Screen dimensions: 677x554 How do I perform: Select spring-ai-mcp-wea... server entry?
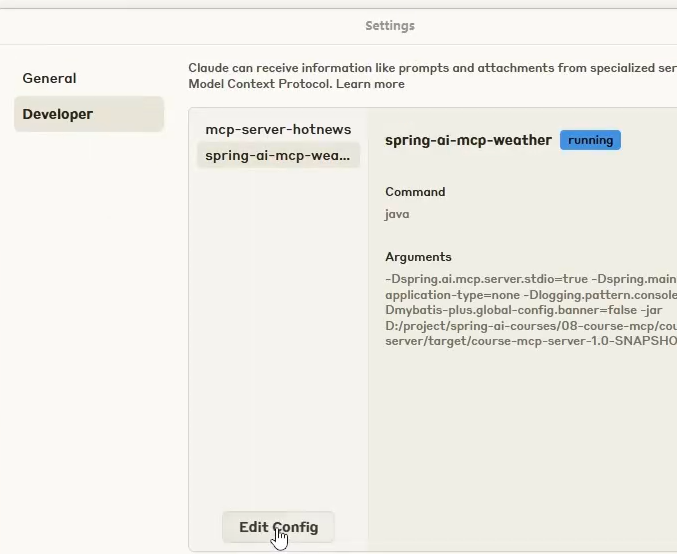click(x=278, y=155)
